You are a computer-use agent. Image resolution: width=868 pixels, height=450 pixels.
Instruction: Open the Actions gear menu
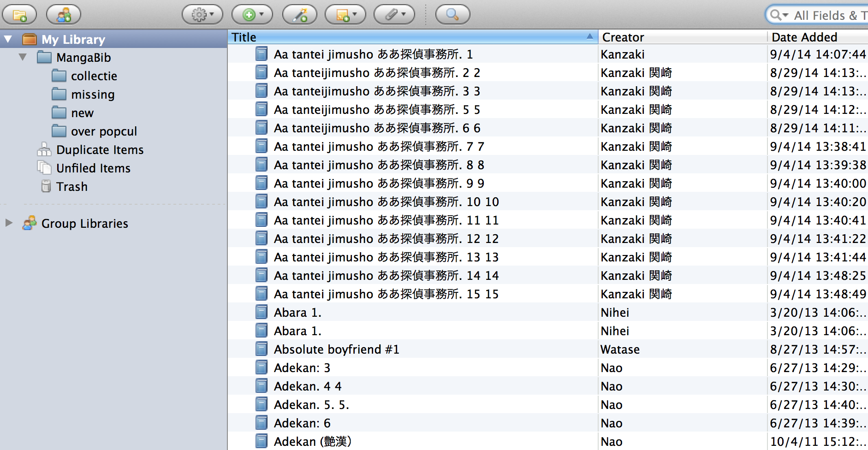[202, 15]
